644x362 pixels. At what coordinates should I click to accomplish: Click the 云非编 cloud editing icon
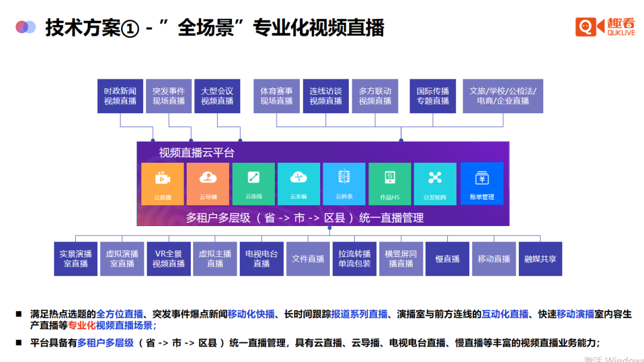tap(298, 183)
